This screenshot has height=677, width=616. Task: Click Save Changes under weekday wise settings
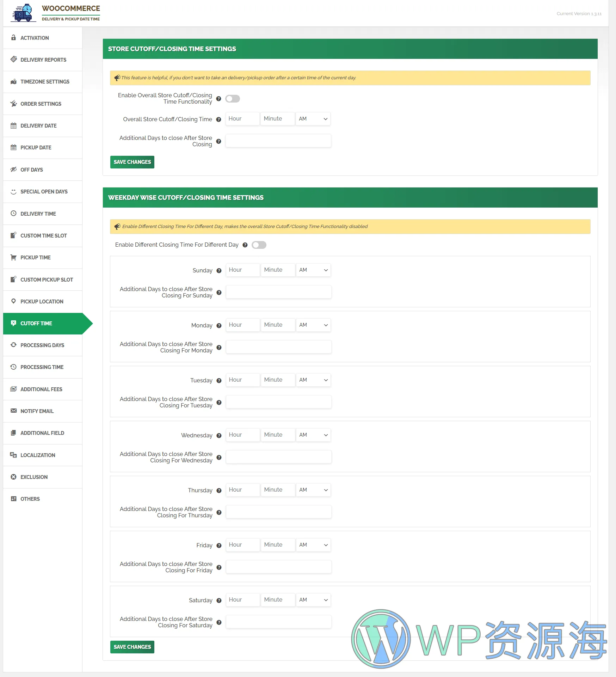point(132,647)
